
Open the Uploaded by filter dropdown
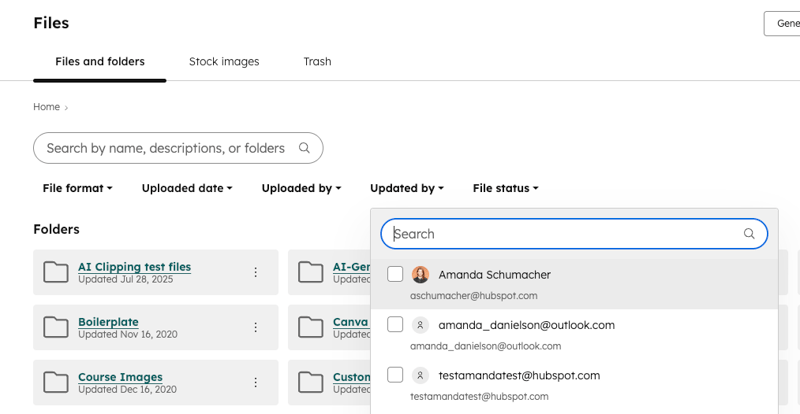(302, 188)
